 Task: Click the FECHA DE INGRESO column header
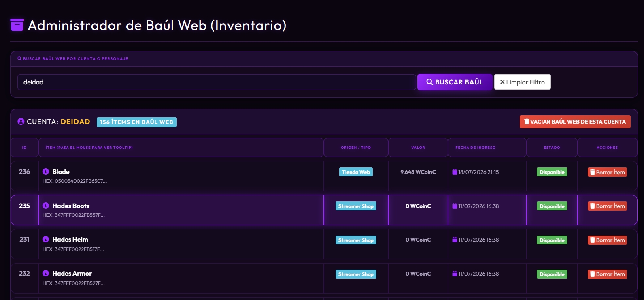pyautogui.click(x=487, y=148)
